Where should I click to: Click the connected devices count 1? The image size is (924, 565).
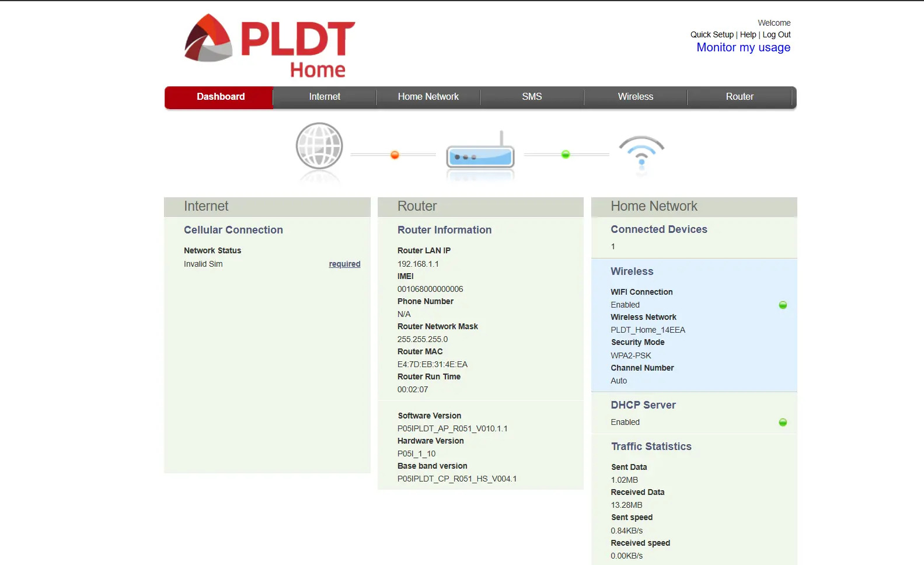click(x=613, y=246)
